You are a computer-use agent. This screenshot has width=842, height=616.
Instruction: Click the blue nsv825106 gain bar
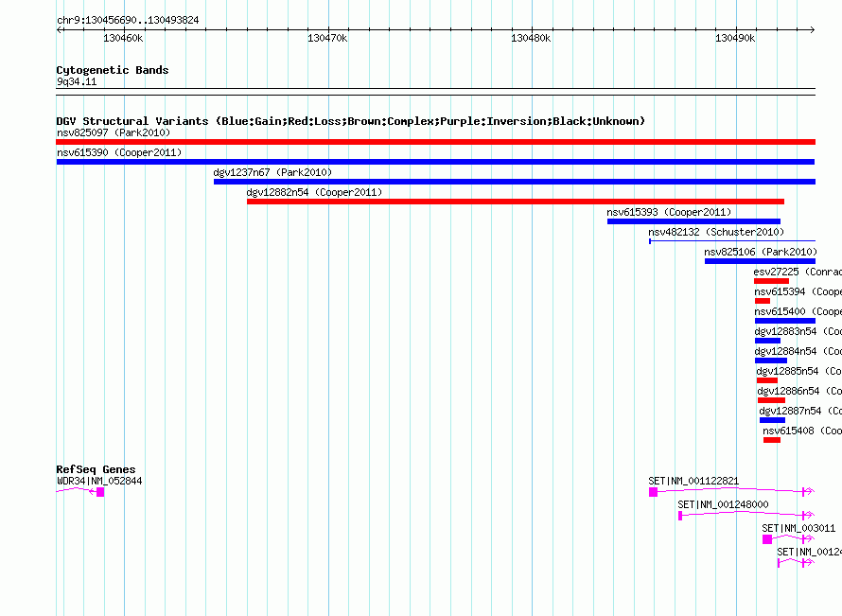point(761,261)
